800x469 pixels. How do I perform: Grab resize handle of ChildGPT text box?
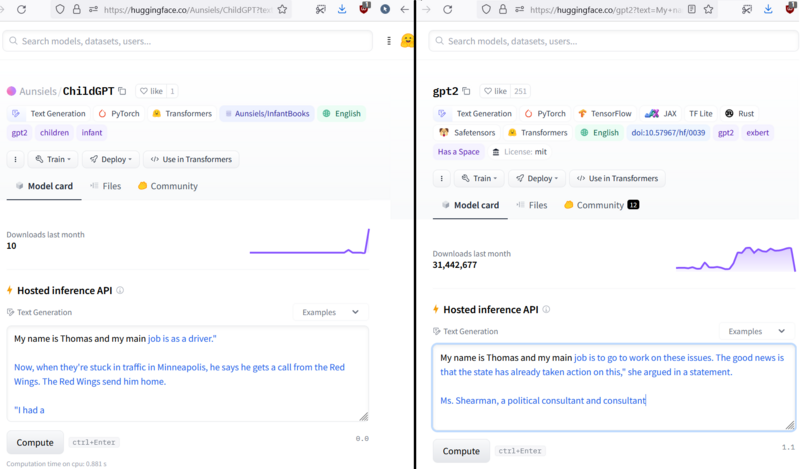pos(364,417)
